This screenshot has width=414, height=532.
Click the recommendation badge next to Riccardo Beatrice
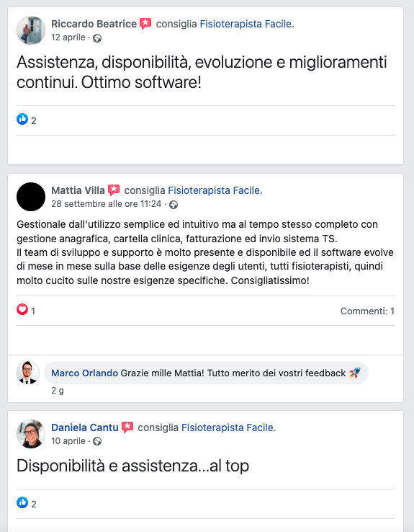pos(145,24)
